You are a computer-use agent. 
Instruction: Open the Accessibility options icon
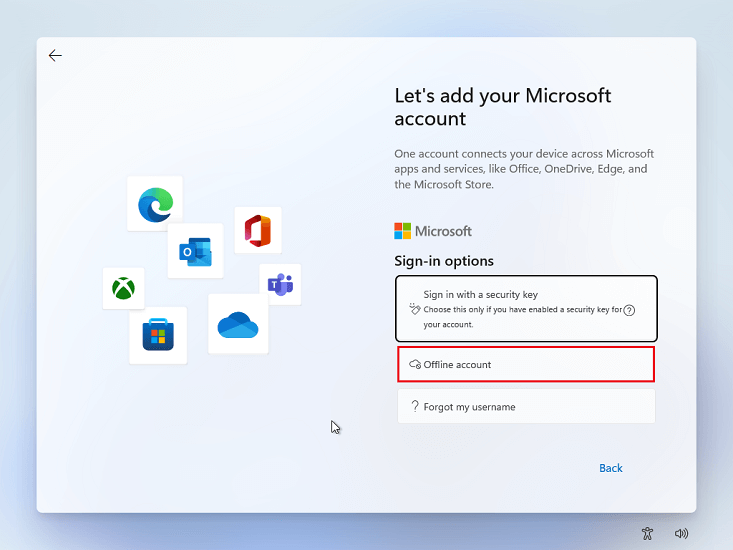[647, 533]
